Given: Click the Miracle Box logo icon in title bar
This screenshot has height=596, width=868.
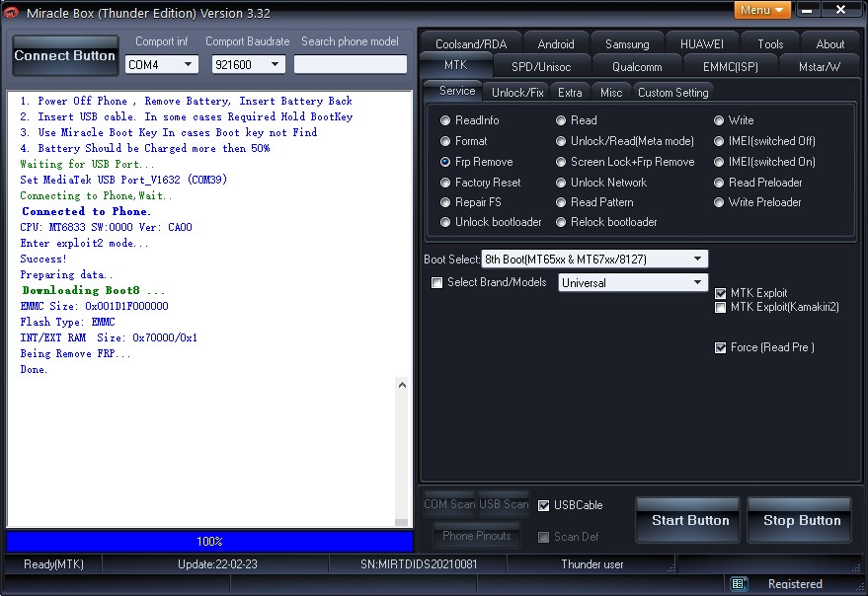Looking at the screenshot, I should point(11,12).
